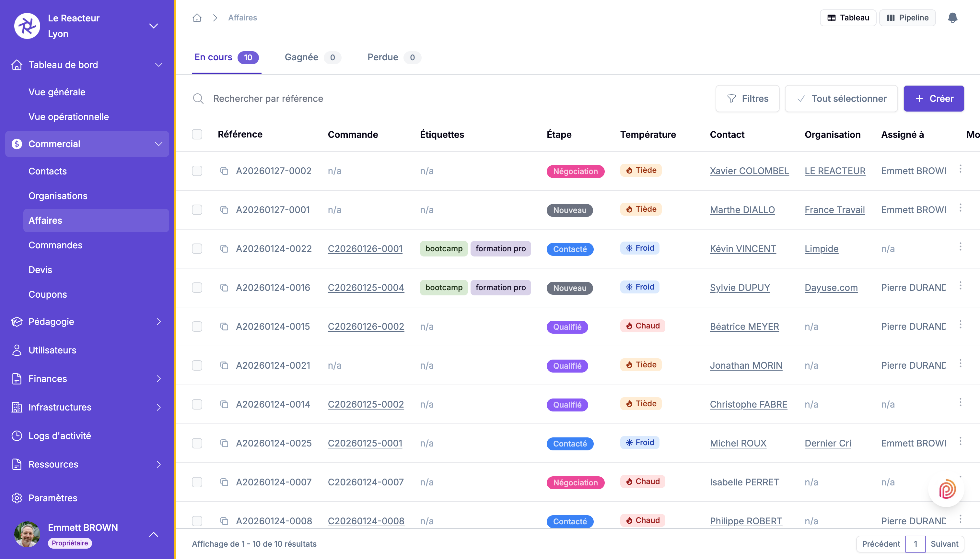Copy reference A20260127-0002 using its duplicate icon
Screen dimensions: 980x559
[x=225, y=171]
